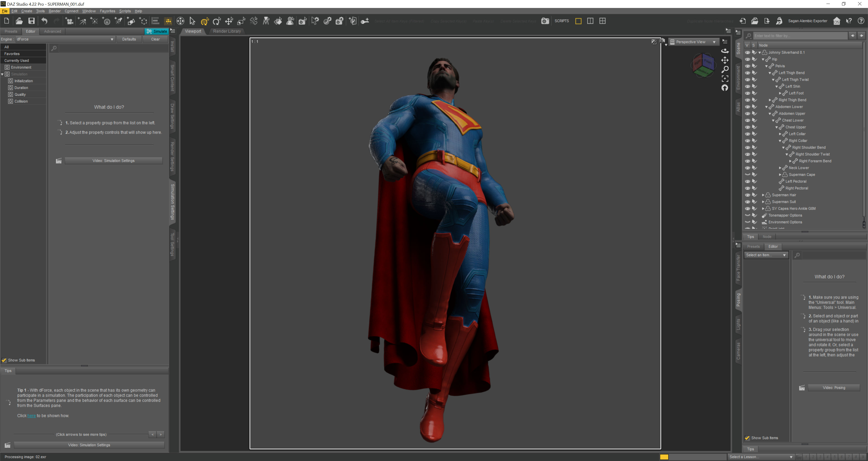Click the pan camera control in viewport
This screenshot has height=461, width=868.
[725, 60]
